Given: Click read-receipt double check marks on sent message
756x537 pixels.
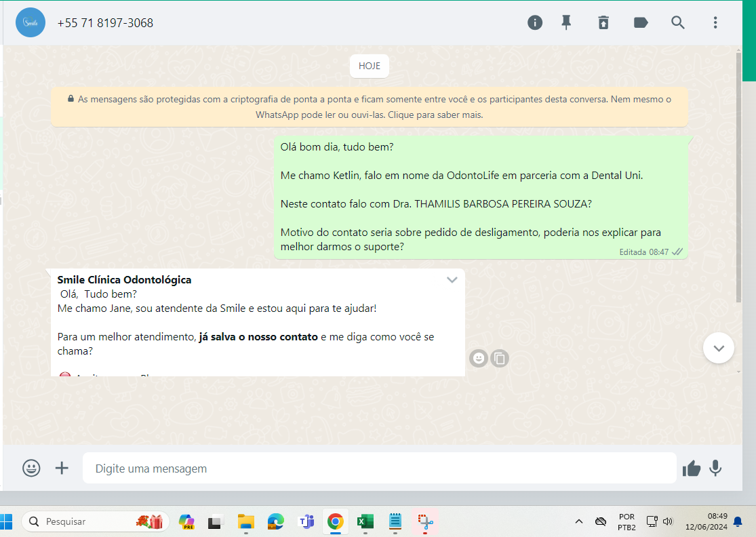Looking at the screenshot, I should point(677,252).
